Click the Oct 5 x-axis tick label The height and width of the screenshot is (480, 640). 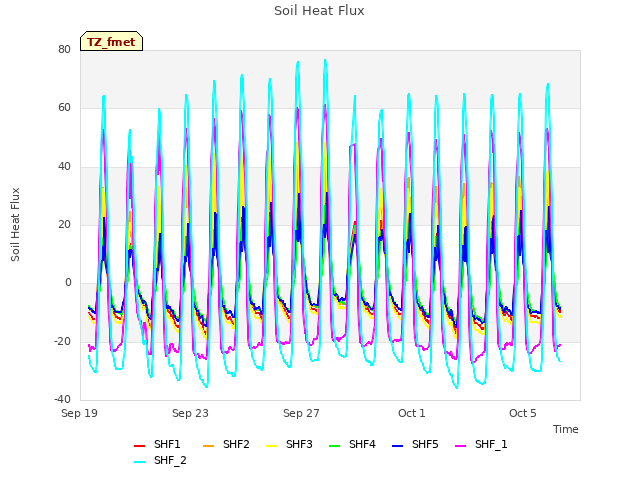click(523, 413)
